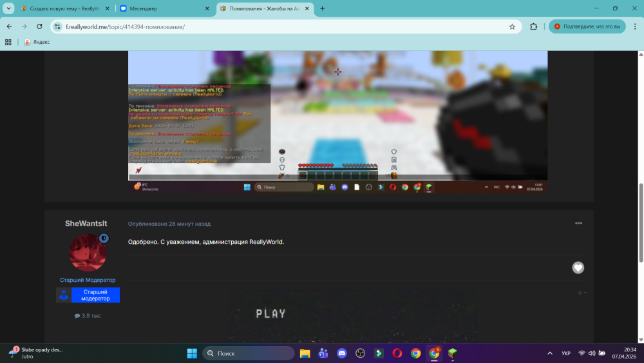This screenshot has width=644, height=363.
Task: Open the battery status icon in tray
Action: [x=602, y=353]
